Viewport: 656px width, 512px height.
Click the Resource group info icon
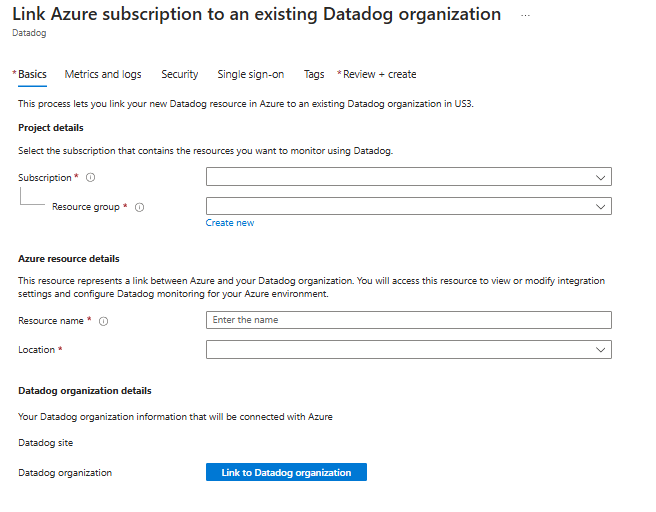[x=139, y=207]
